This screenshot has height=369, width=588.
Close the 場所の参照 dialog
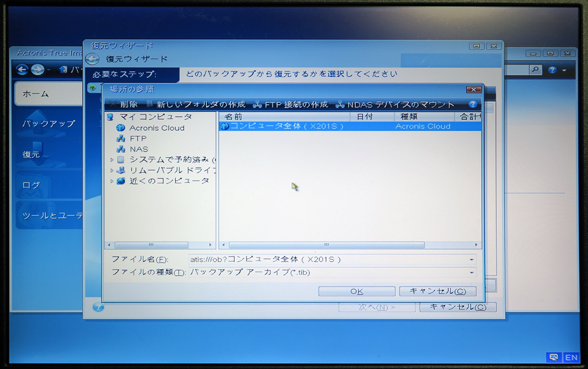473,90
